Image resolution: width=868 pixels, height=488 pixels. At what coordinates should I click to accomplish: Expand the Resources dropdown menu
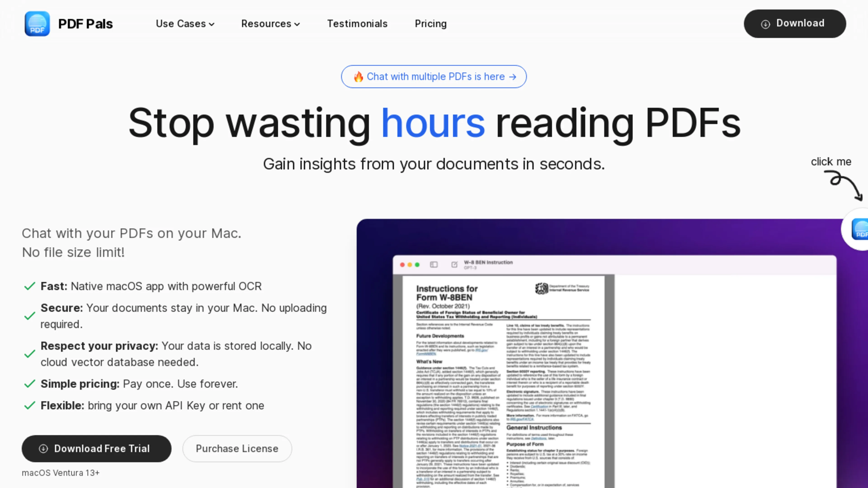tap(271, 24)
